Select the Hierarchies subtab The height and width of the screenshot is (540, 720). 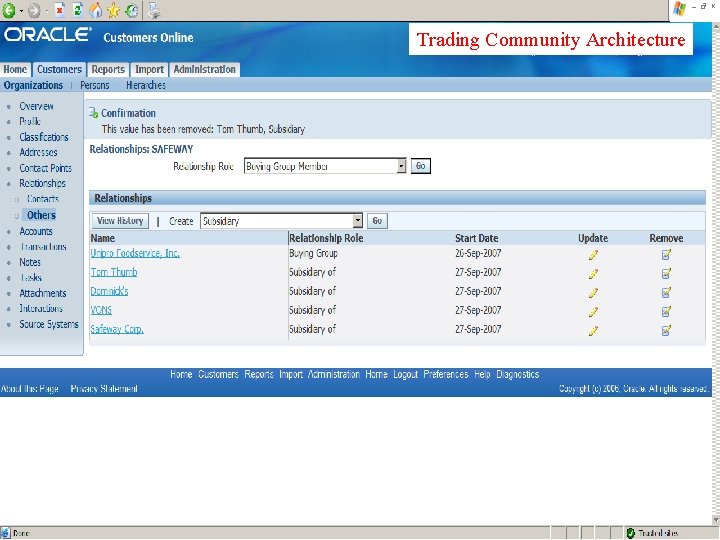146,85
